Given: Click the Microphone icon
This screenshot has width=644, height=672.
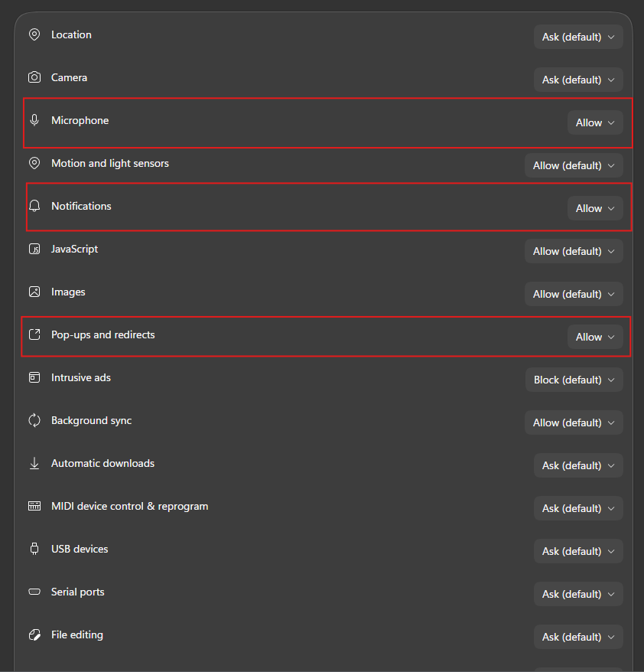Looking at the screenshot, I should point(34,120).
